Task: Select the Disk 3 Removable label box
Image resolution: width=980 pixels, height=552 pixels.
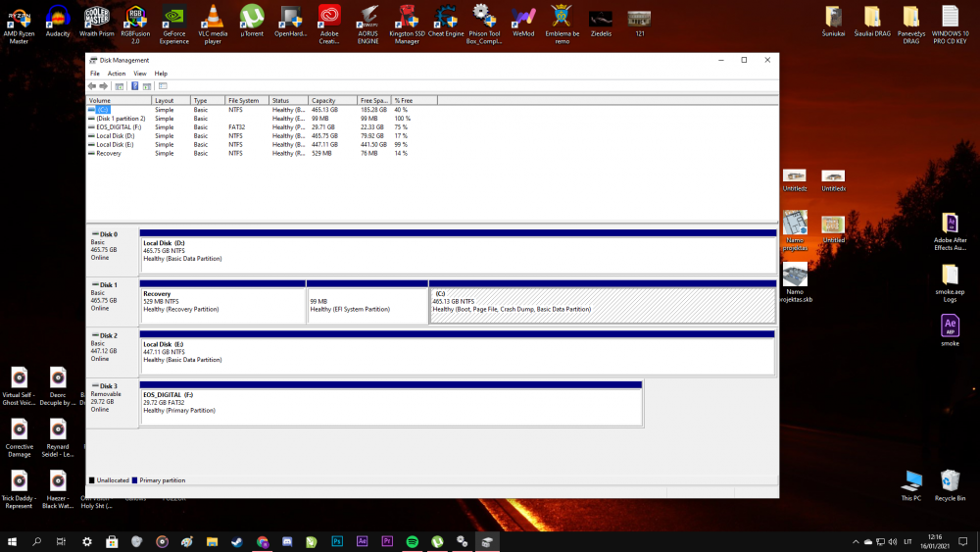Action: pos(113,404)
